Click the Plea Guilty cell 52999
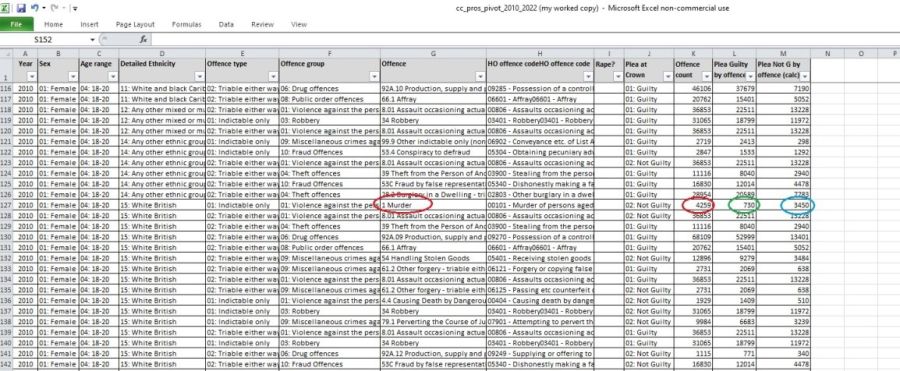 point(734,237)
